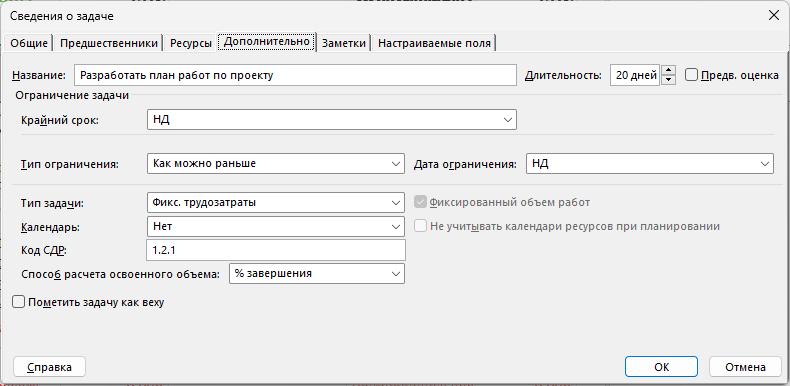Open the Ресурсы tab

190,43
